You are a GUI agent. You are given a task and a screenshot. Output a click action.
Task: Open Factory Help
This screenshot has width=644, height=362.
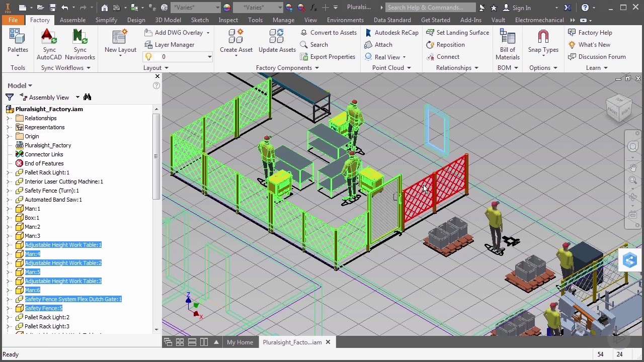[x=590, y=32]
